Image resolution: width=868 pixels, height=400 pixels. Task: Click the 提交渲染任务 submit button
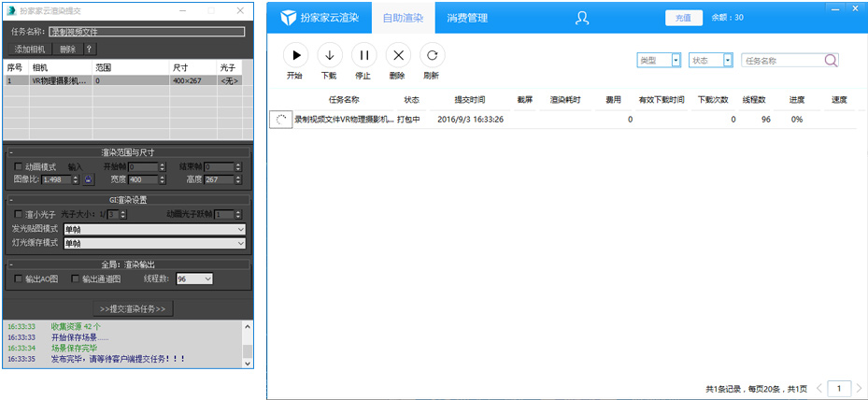132,308
